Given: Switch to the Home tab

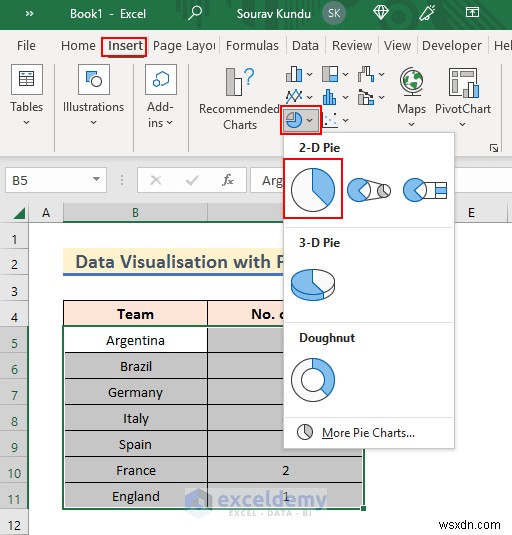Looking at the screenshot, I should pyautogui.click(x=78, y=46).
